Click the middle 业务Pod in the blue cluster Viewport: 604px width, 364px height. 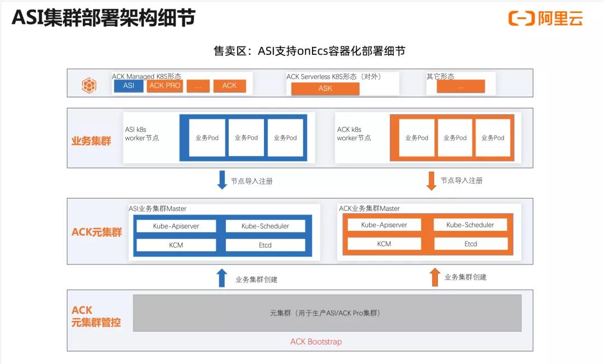pyautogui.click(x=246, y=137)
